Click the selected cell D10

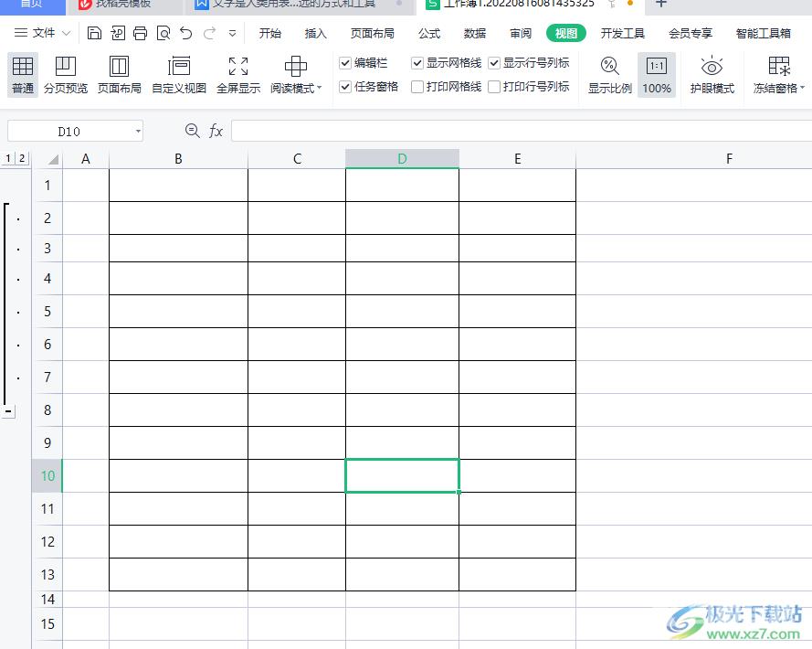coord(403,476)
